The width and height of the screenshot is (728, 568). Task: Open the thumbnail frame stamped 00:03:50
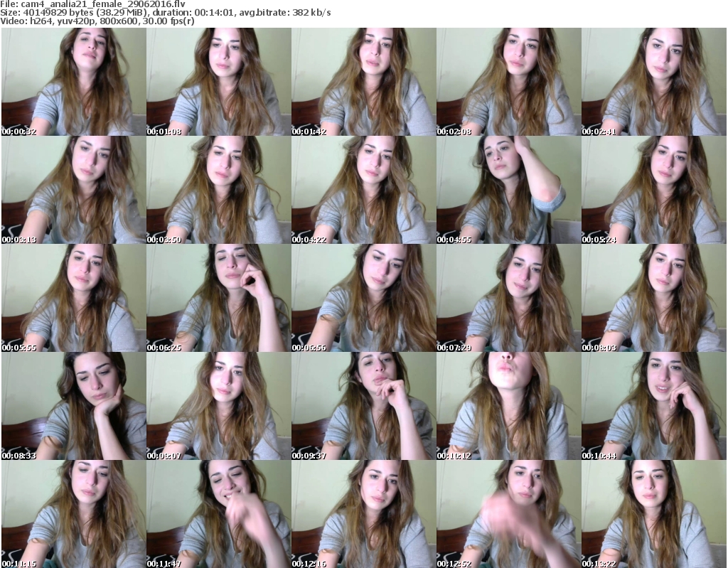(x=219, y=190)
